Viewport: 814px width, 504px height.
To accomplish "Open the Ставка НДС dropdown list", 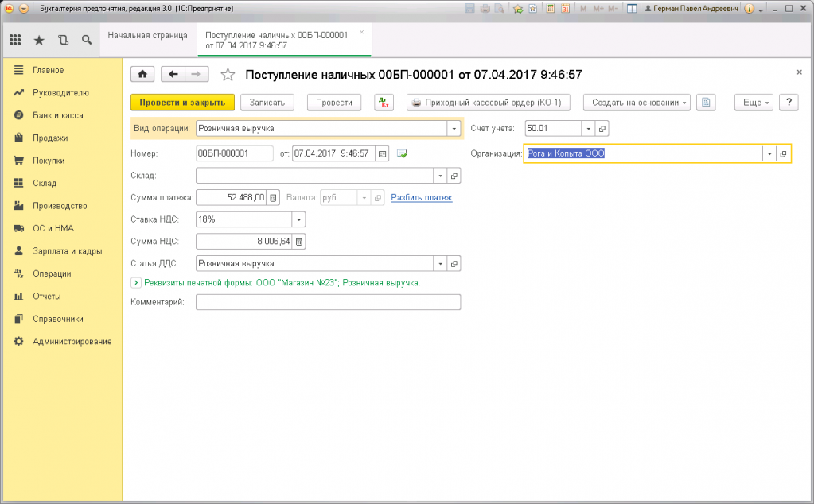I will click(x=299, y=220).
